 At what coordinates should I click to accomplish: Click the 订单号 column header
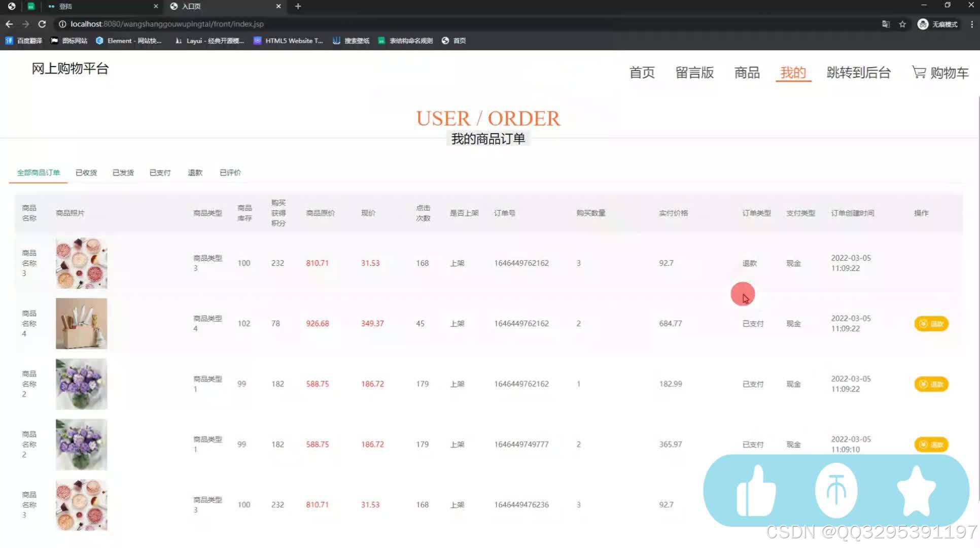click(x=505, y=213)
